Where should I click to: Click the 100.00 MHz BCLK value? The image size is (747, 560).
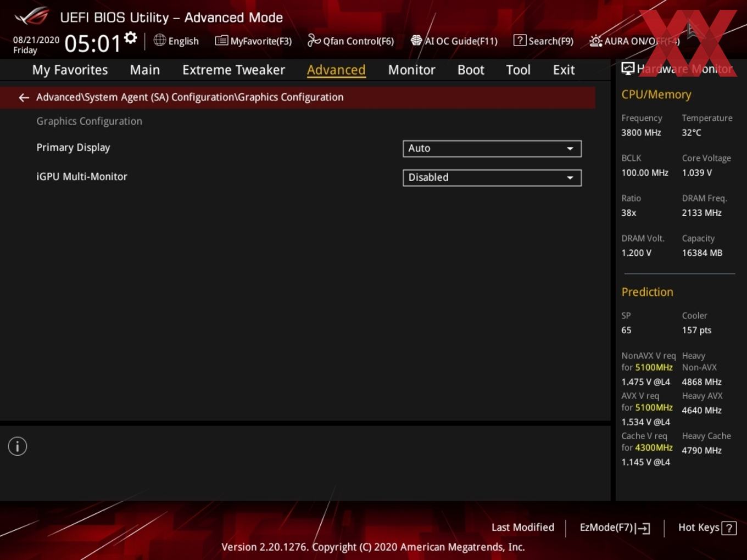click(645, 172)
